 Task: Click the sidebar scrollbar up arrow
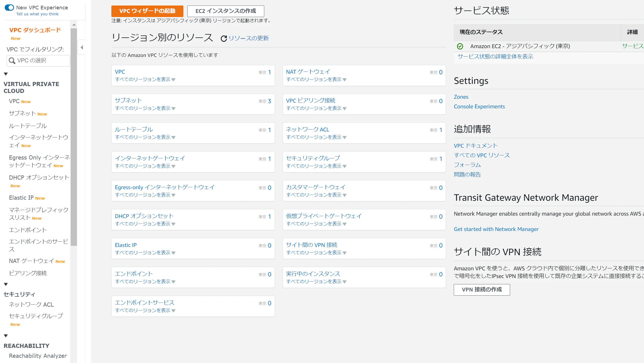pos(74,25)
